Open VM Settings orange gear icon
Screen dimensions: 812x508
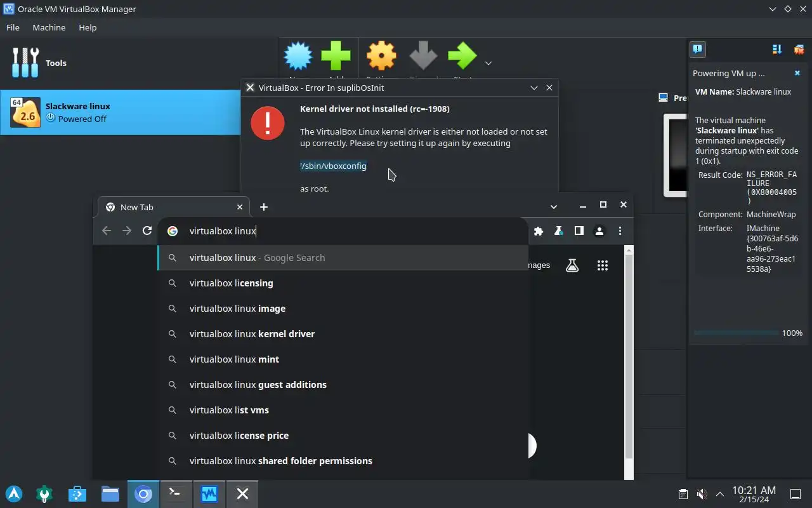(381, 56)
